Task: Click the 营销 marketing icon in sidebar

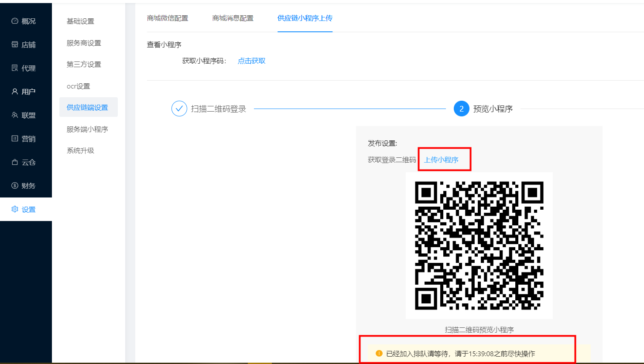Action: (x=15, y=139)
